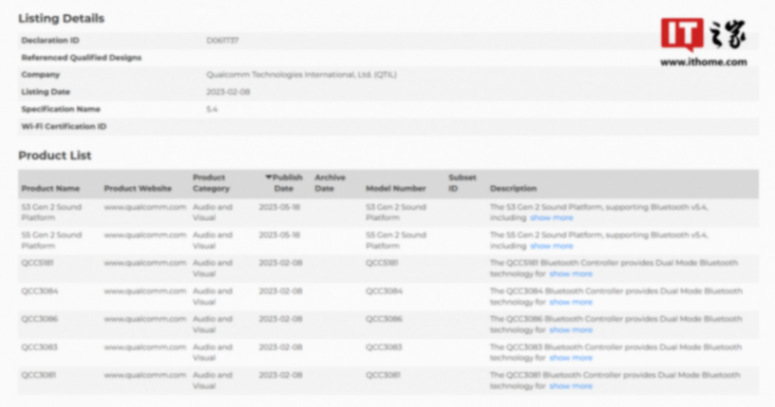775x407 pixels.
Task: Open www.qualcomm.com in the QCC3084 row
Action: click(x=145, y=291)
